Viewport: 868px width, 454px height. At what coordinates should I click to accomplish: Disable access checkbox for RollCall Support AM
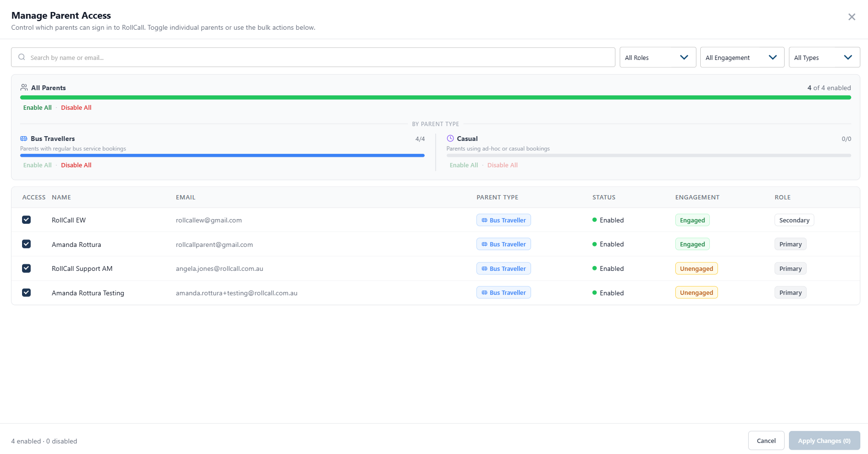(26, 268)
